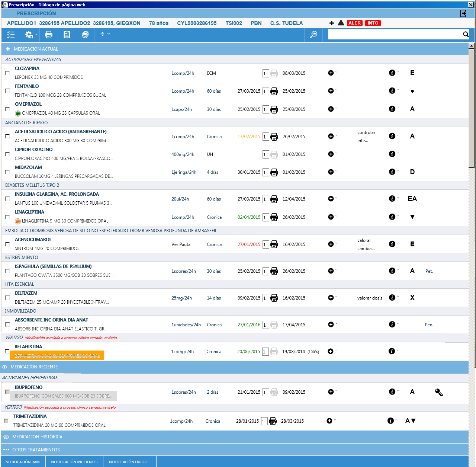Click the red ALER alert button
Image resolution: width=476 pixels, height=467 pixels.
tap(354, 23)
